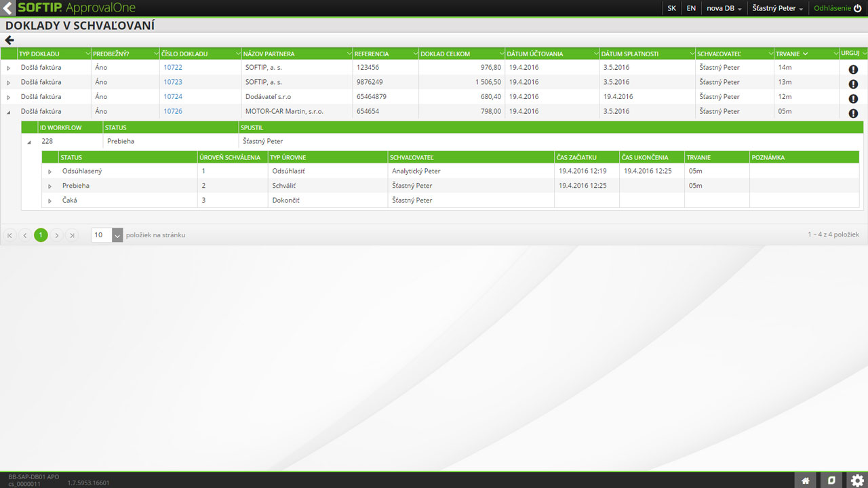This screenshot has height=488, width=868.
Task: Switch language to EN
Action: pos(691,8)
